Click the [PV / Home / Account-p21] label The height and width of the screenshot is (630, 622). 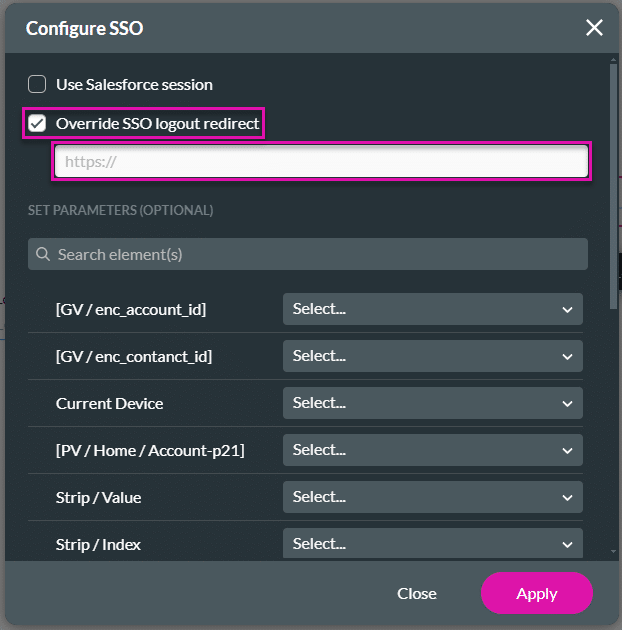tap(150, 450)
